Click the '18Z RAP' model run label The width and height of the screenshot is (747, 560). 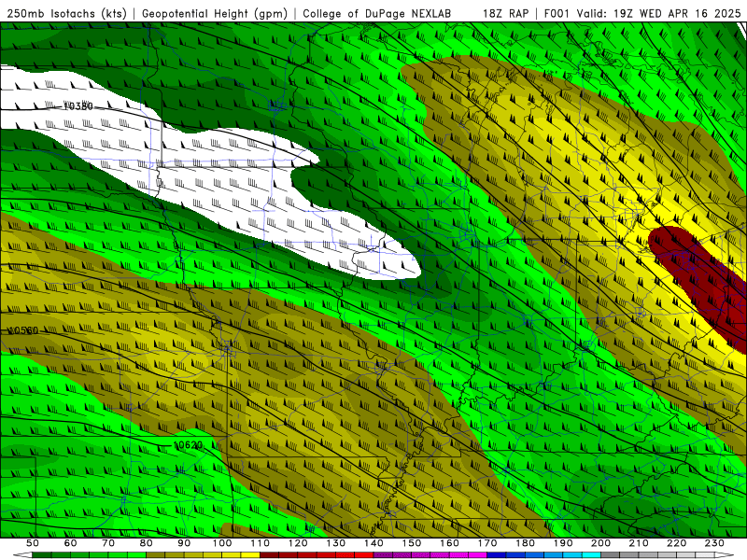click(506, 13)
